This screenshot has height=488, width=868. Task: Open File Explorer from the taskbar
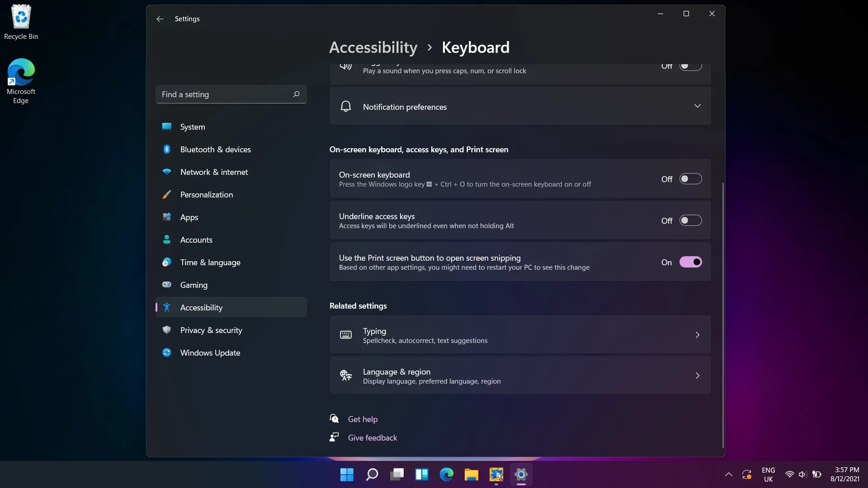point(471,474)
